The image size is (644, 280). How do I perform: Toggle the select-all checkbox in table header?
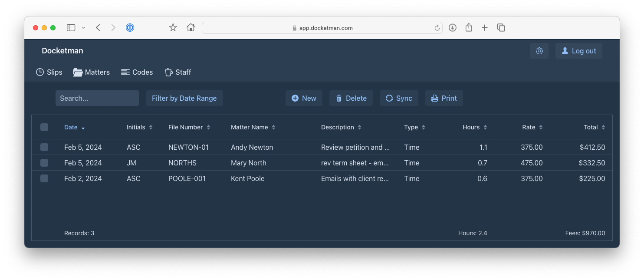click(44, 127)
